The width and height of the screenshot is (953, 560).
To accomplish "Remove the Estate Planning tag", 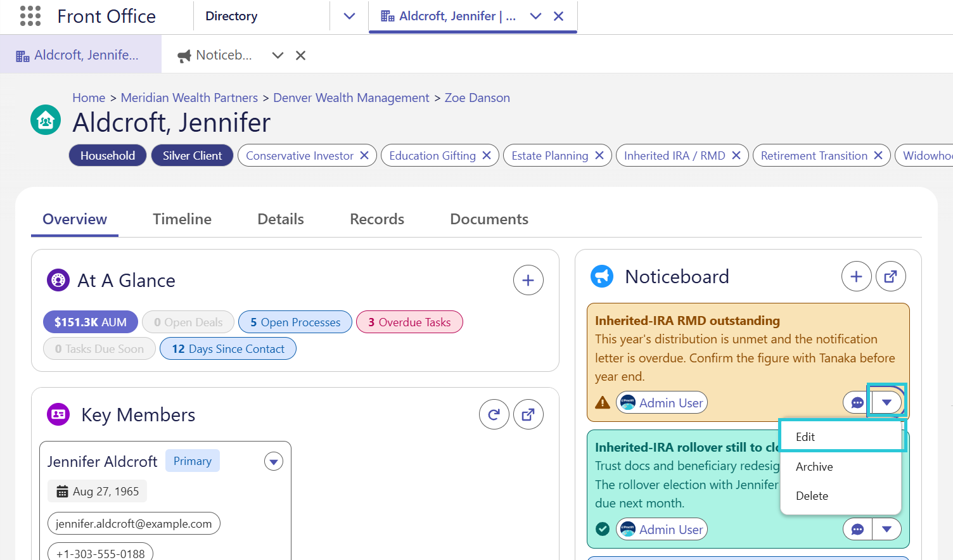I will pyautogui.click(x=599, y=155).
